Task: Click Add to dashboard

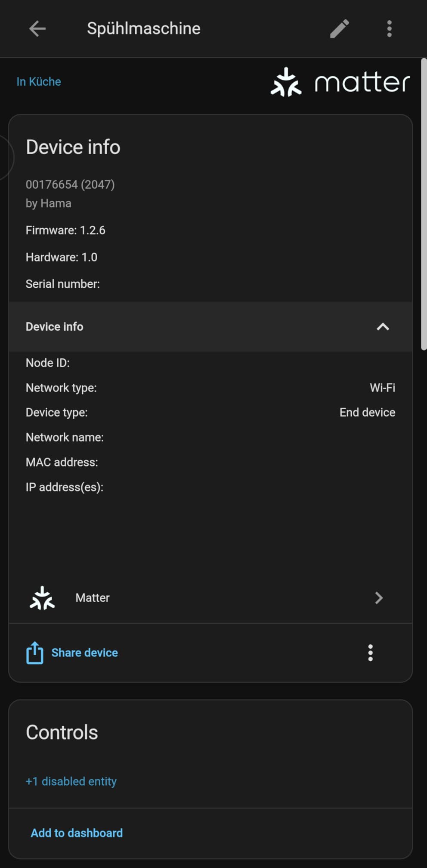Action: (77, 833)
